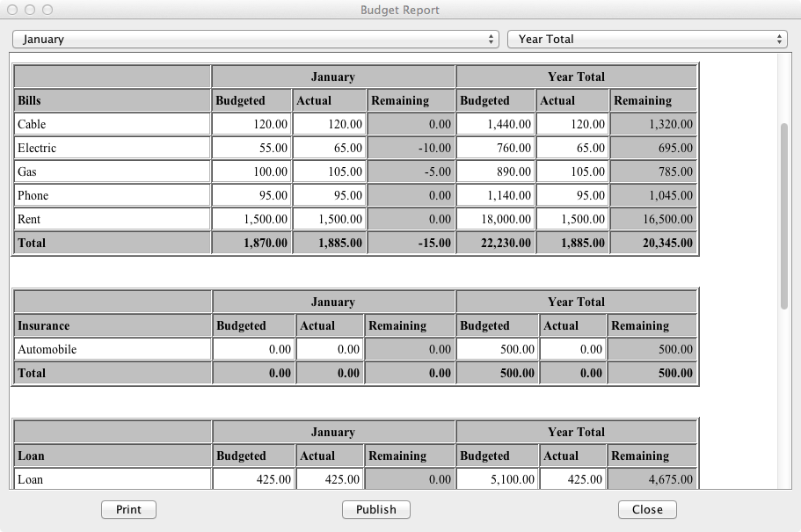Image resolution: width=801 pixels, height=532 pixels.
Task: Click Phone's year remaining 1,045.00
Action: tap(653, 196)
